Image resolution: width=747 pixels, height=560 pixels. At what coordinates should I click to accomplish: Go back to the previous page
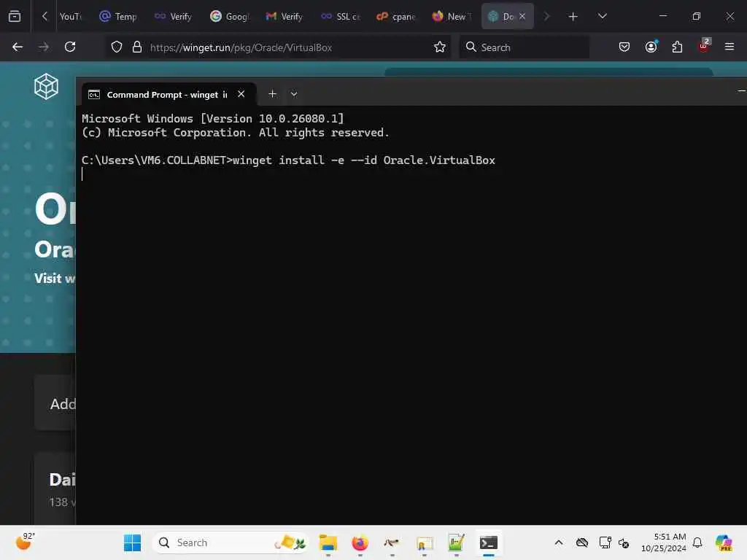(x=18, y=47)
